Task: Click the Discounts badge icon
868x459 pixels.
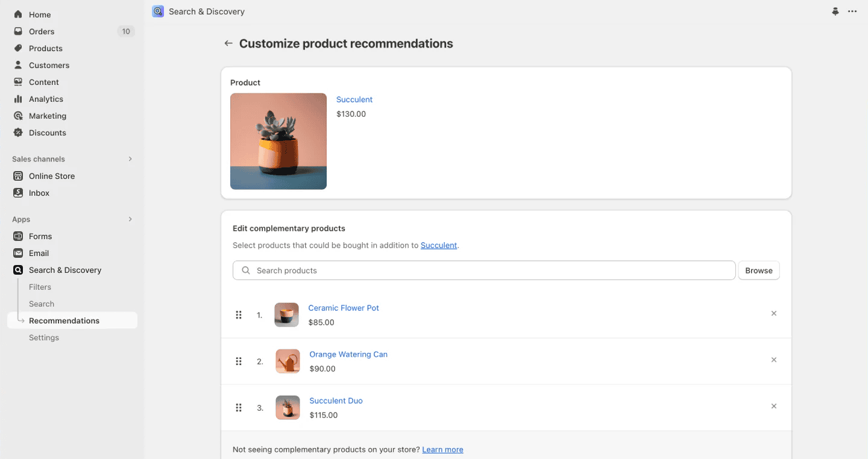Action: pyautogui.click(x=18, y=133)
